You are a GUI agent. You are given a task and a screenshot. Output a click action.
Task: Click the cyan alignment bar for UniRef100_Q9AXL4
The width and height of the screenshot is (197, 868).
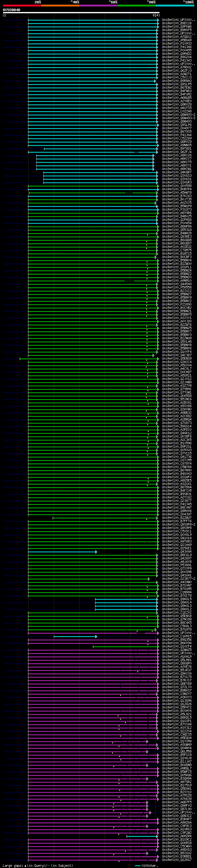127,603
